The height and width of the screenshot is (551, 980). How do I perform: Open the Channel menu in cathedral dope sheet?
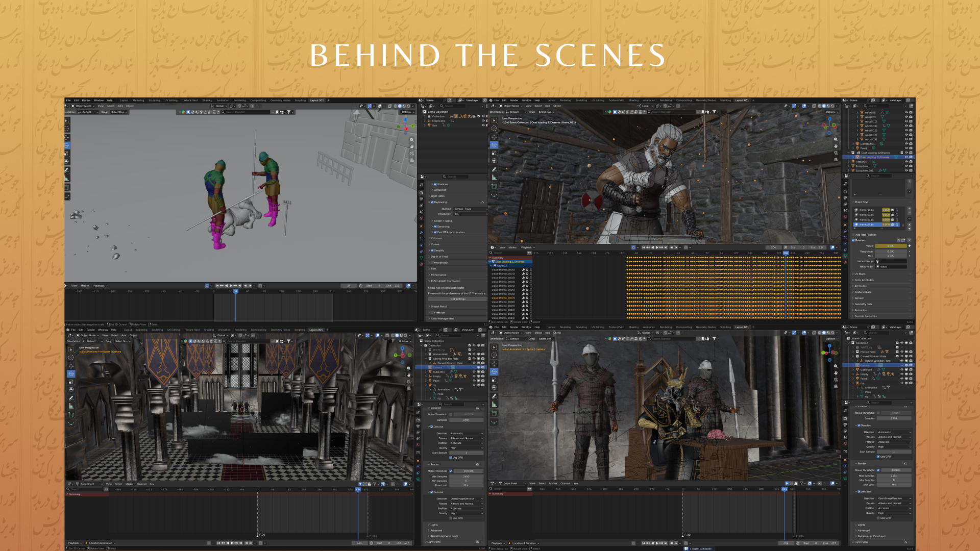[141, 484]
